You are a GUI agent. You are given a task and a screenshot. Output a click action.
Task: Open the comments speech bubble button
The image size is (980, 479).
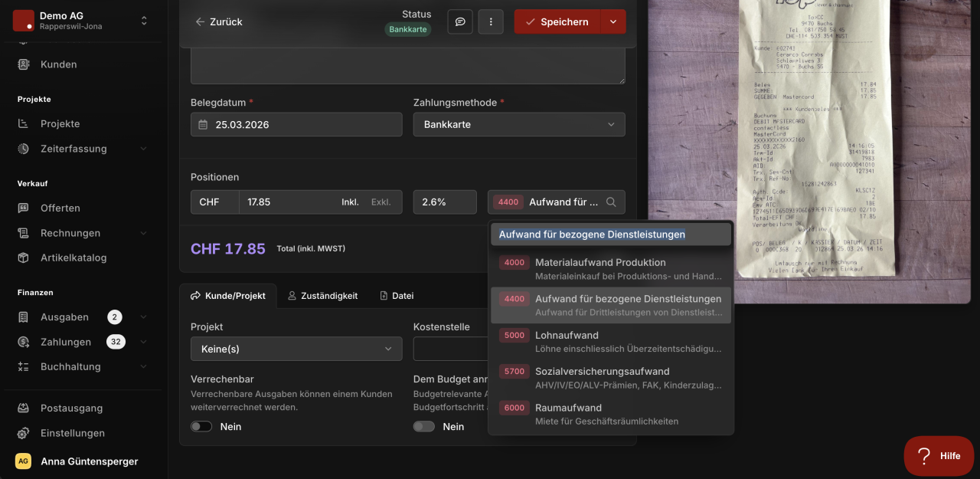[x=459, y=21]
